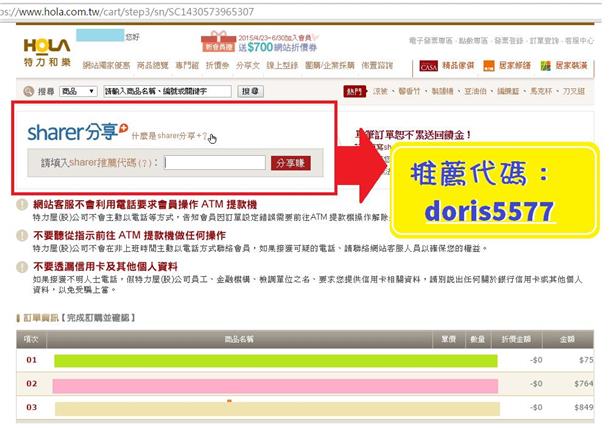Click the 折價金額 column header
This screenshot has height=428, width=610.
tap(516, 339)
